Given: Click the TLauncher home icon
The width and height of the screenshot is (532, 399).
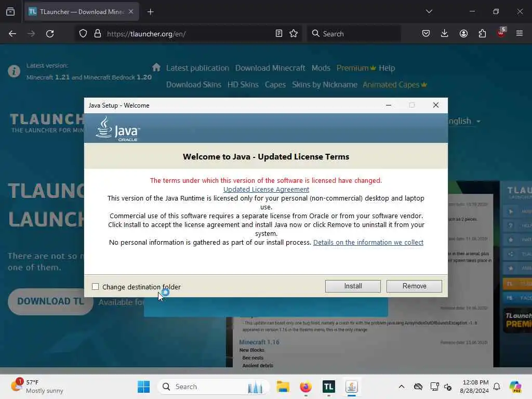Looking at the screenshot, I should 156,67.
